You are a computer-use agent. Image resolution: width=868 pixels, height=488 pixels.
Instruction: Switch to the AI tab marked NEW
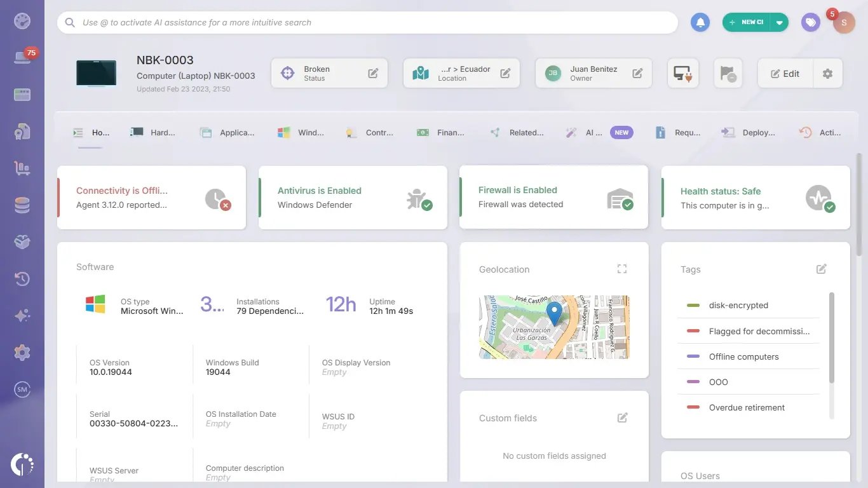tap(599, 133)
